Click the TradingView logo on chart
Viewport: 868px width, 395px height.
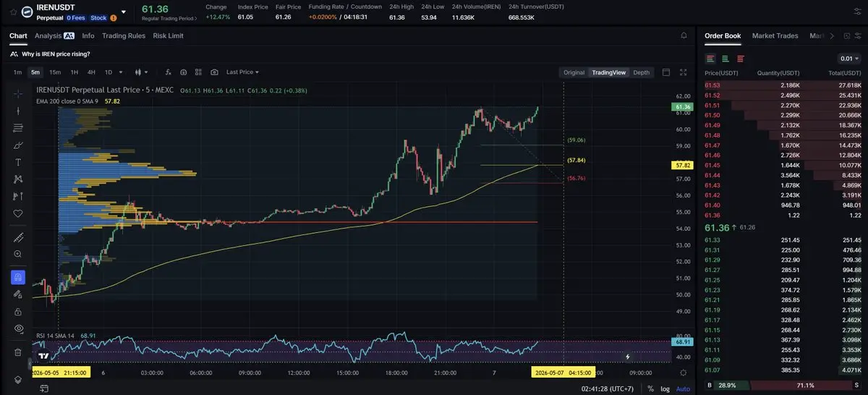(44, 356)
